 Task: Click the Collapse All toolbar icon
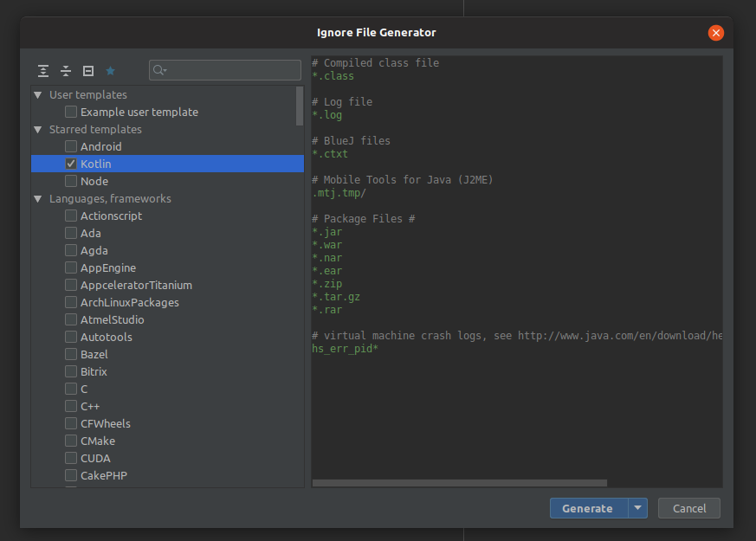pyautogui.click(x=66, y=71)
